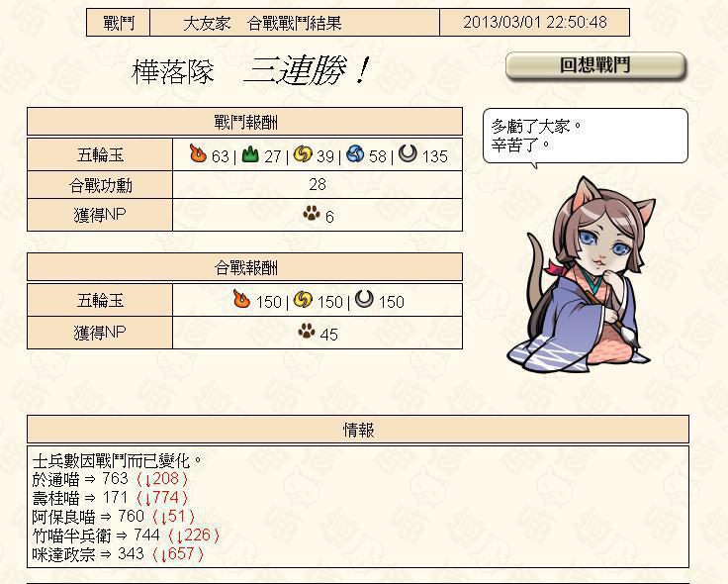Click the 情報 section header

358,430
